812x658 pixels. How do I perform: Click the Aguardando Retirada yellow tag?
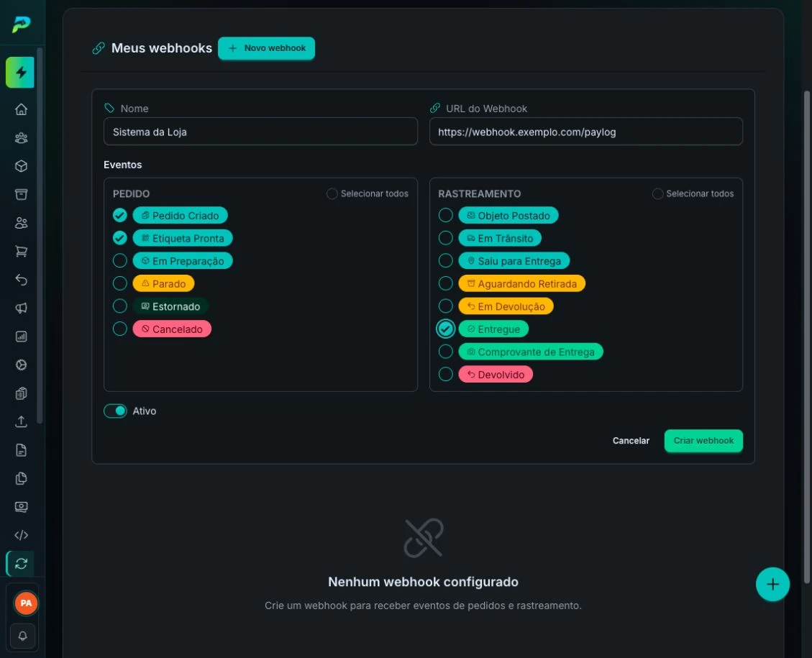pyautogui.click(x=521, y=284)
